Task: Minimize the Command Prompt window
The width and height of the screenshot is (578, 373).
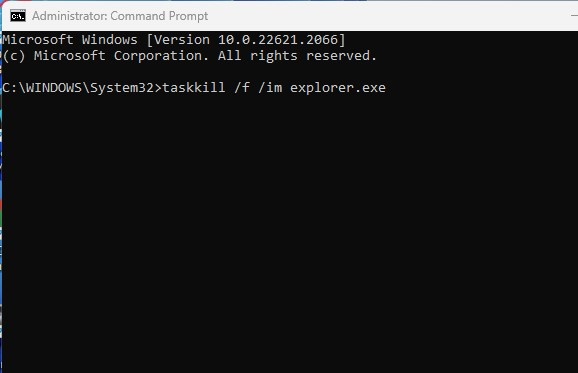Action: point(574,16)
